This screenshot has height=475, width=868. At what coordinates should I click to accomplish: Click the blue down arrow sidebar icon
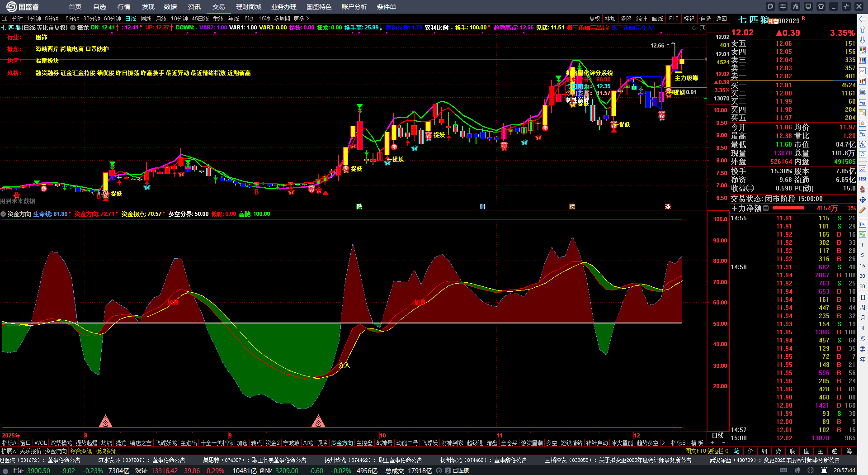pos(863,40)
